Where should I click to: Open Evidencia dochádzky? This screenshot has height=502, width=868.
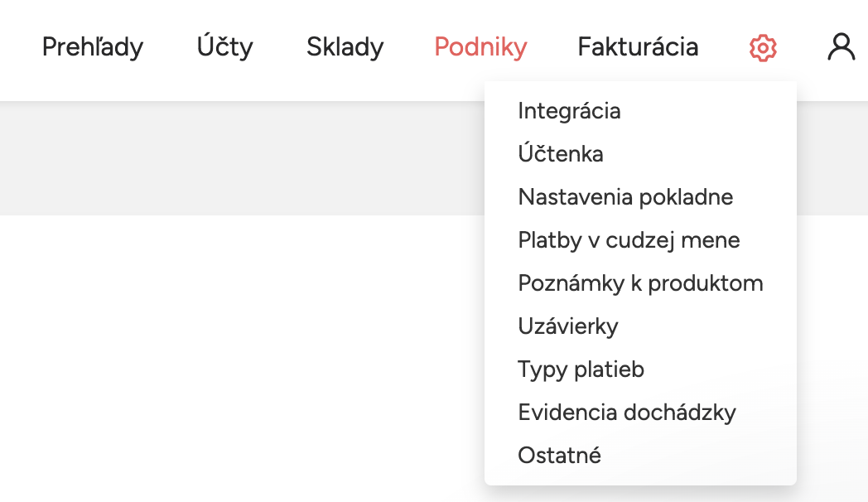pyautogui.click(x=625, y=412)
